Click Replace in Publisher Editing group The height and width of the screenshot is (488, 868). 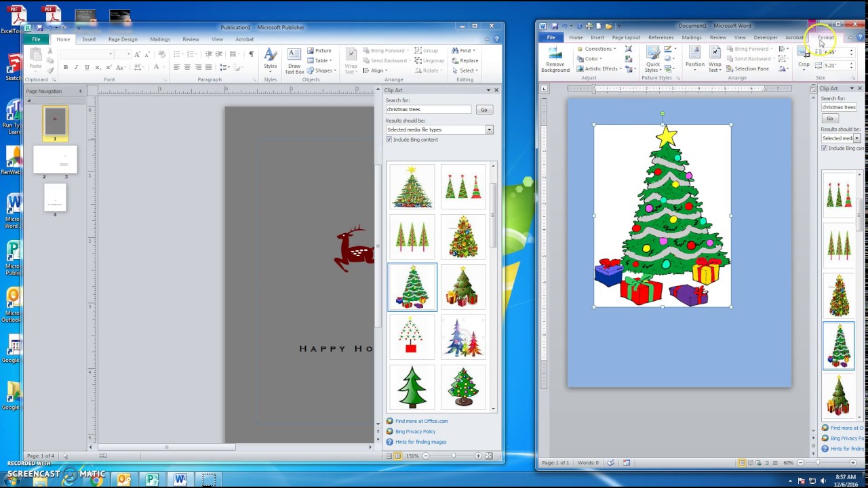pyautogui.click(x=465, y=60)
